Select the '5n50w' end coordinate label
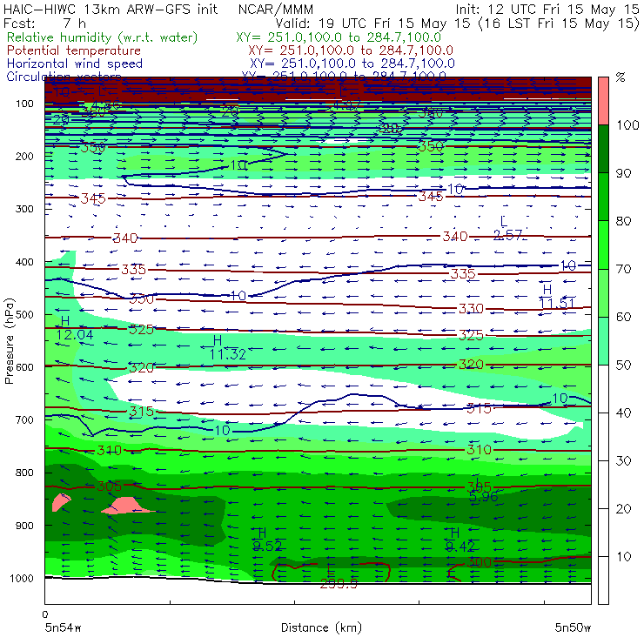The width and height of the screenshot is (644, 644). coord(573,627)
